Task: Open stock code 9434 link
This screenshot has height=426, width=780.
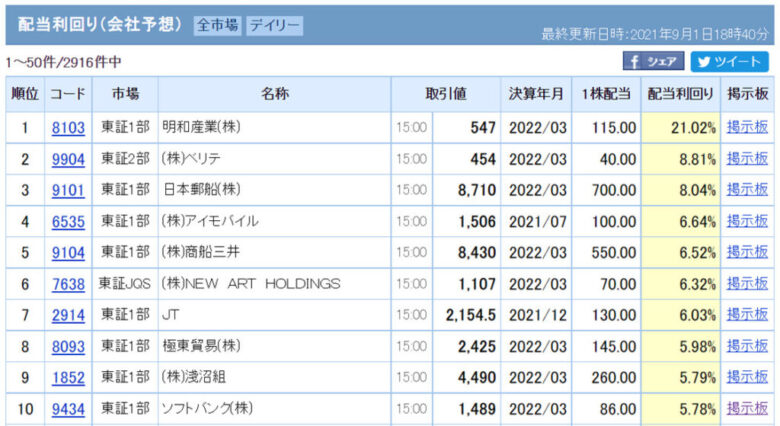Action: (x=68, y=409)
